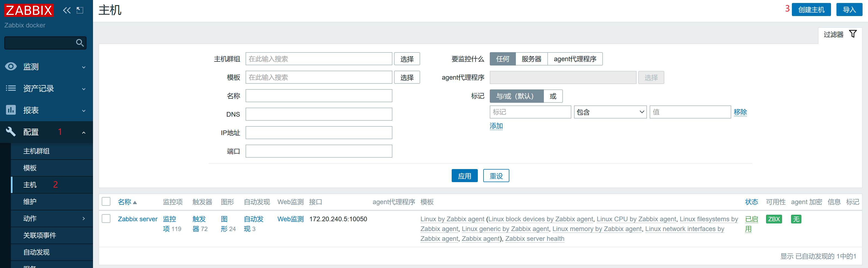
Task: Focus the IP地址 input field
Action: click(x=319, y=133)
